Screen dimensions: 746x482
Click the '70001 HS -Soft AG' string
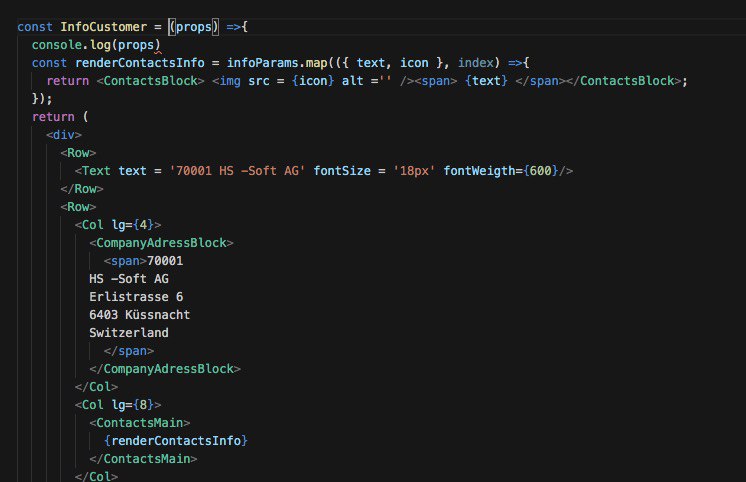pos(237,171)
